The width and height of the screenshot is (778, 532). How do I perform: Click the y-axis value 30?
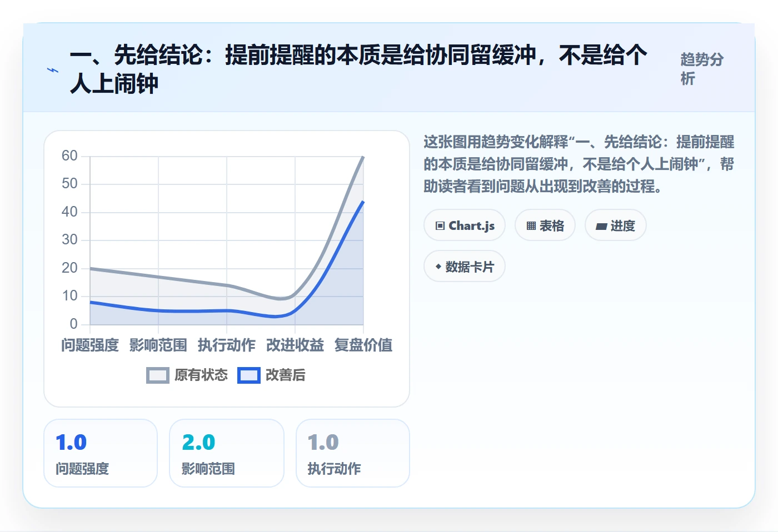69,239
